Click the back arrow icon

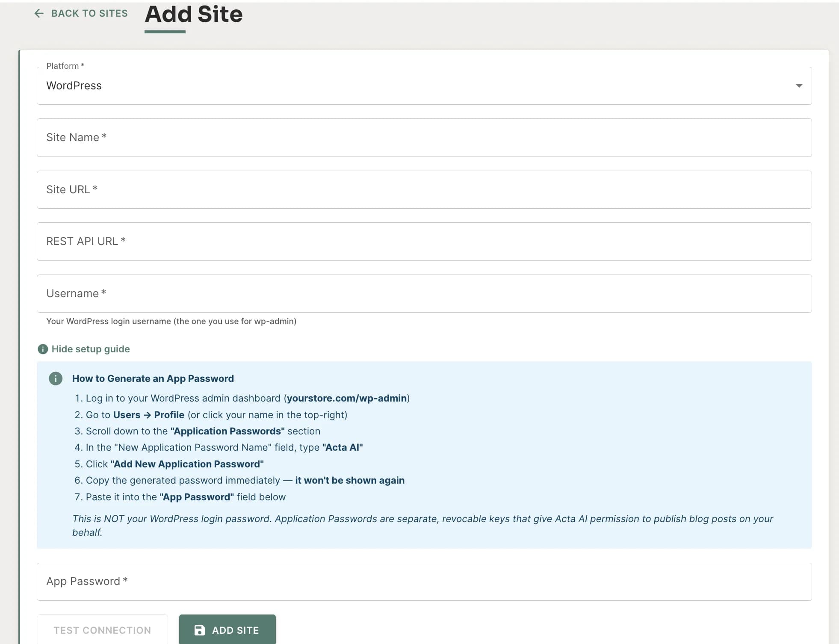pyautogui.click(x=39, y=13)
